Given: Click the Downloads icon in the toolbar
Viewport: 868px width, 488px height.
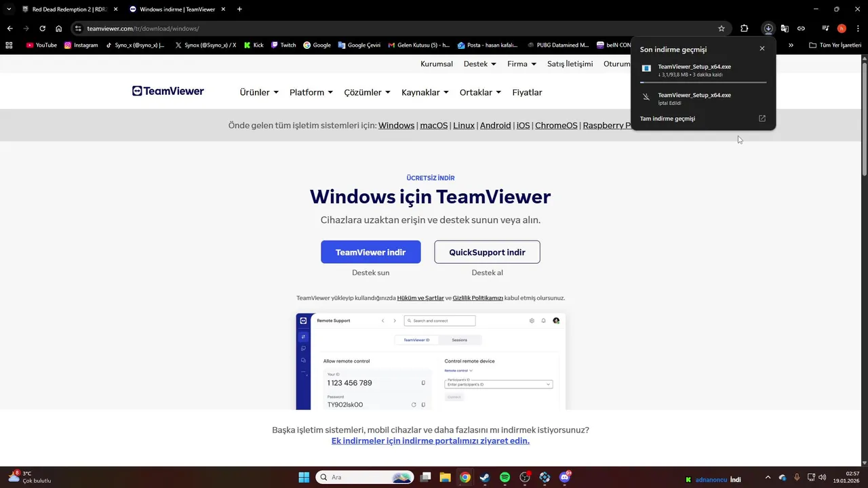Looking at the screenshot, I should click(768, 28).
